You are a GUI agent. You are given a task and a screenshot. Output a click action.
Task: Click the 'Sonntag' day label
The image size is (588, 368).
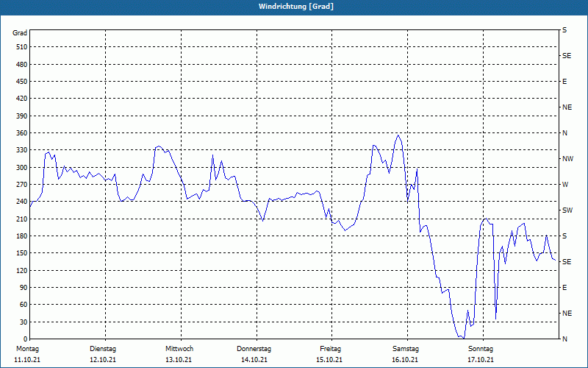click(x=481, y=349)
